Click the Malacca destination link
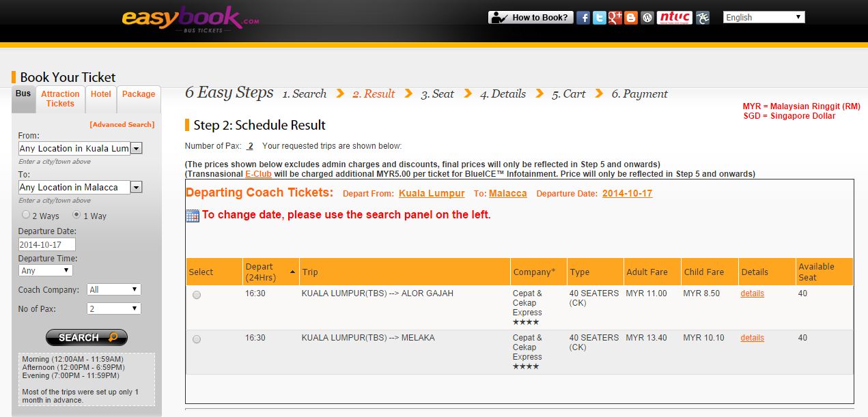This screenshot has height=417, width=868. click(x=507, y=193)
